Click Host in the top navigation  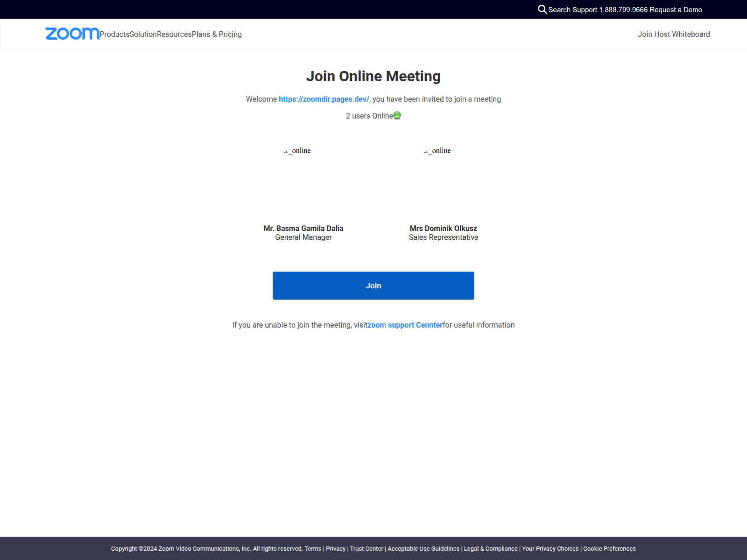click(662, 34)
